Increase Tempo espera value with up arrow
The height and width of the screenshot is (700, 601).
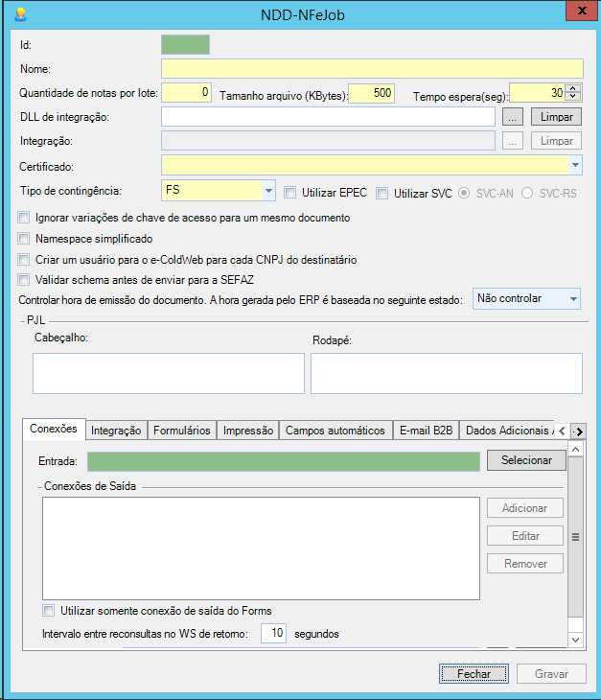[x=573, y=88]
